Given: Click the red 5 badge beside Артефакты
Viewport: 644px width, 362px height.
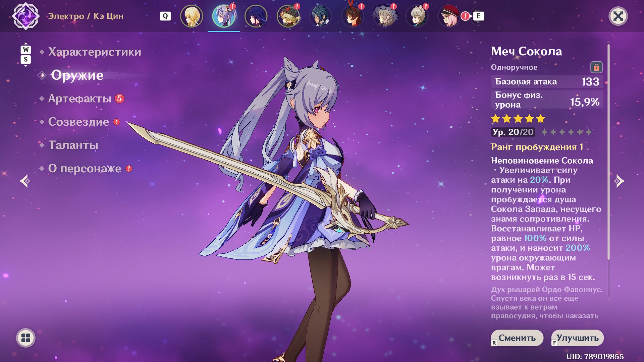Looking at the screenshot, I should coord(119,99).
